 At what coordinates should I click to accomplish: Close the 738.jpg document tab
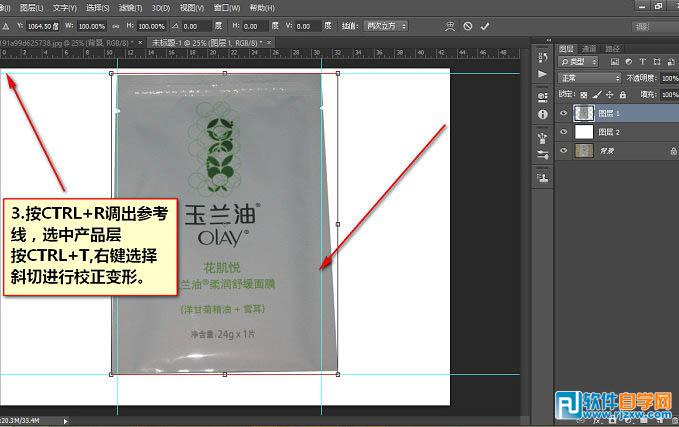[140, 42]
